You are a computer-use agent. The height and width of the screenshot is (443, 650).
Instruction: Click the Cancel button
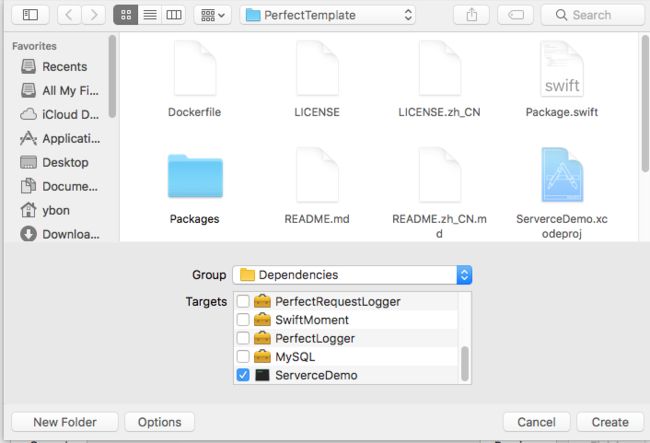pos(536,422)
